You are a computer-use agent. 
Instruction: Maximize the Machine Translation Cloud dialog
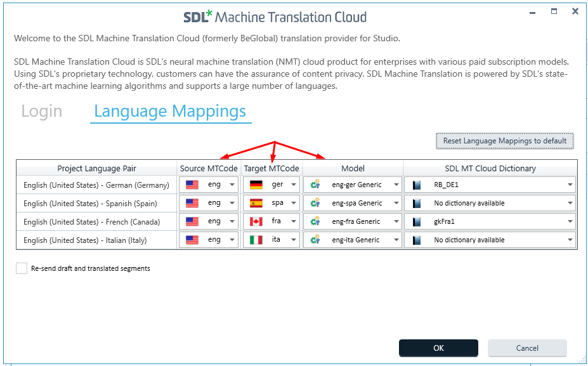tap(554, 11)
